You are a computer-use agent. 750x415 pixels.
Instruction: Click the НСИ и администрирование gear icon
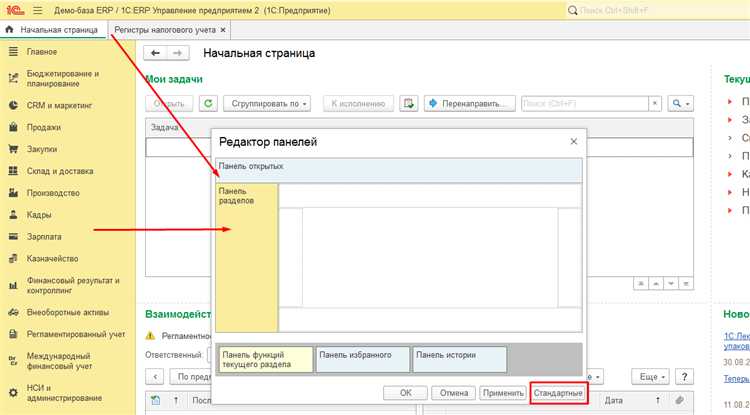click(x=13, y=393)
